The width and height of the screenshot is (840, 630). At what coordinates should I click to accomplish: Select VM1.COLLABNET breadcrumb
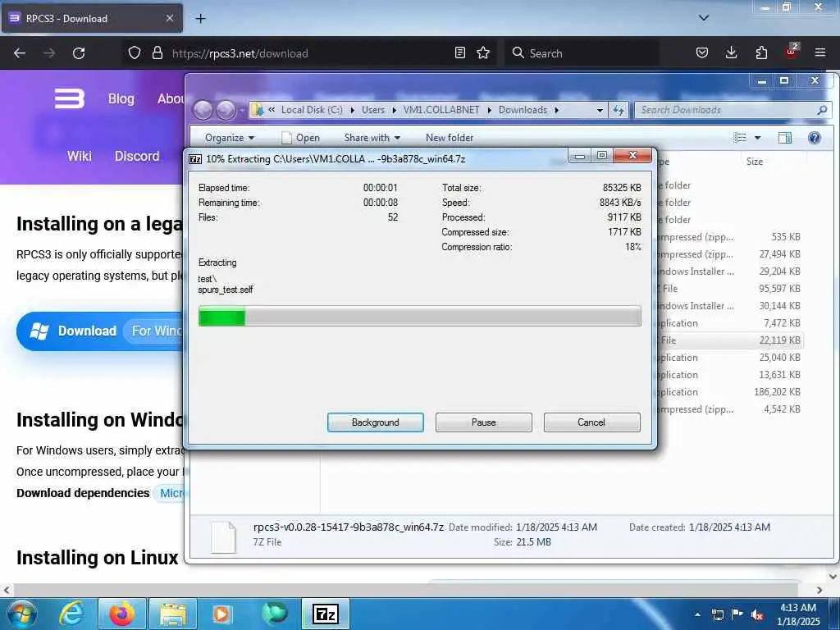pyautogui.click(x=441, y=110)
